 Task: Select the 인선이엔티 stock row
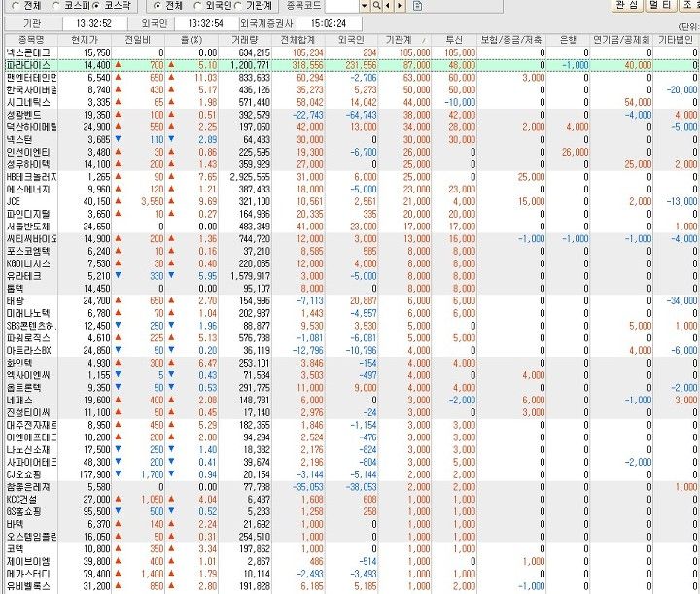pos(352,152)
